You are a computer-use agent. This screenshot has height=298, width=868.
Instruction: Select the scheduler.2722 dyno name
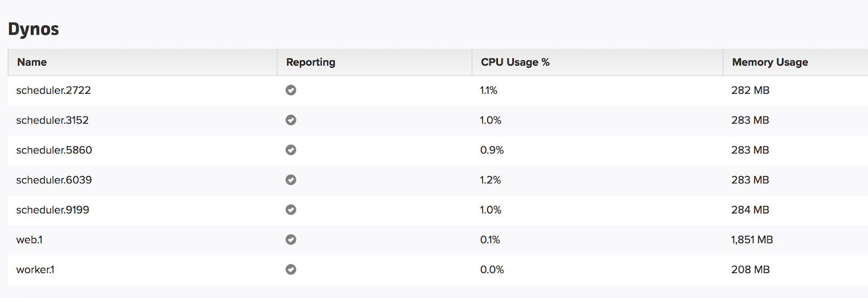tap(54, 90)
